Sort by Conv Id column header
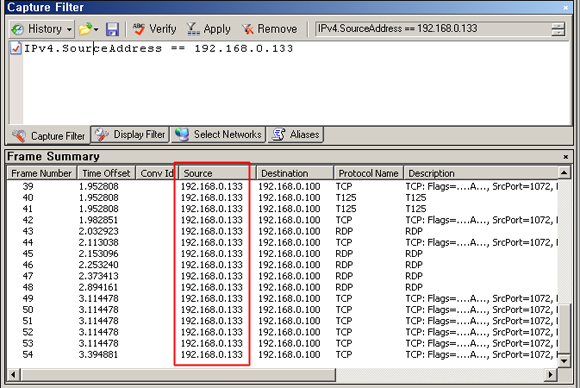Screen dimensions: 580x388 (x=157, y=173)
